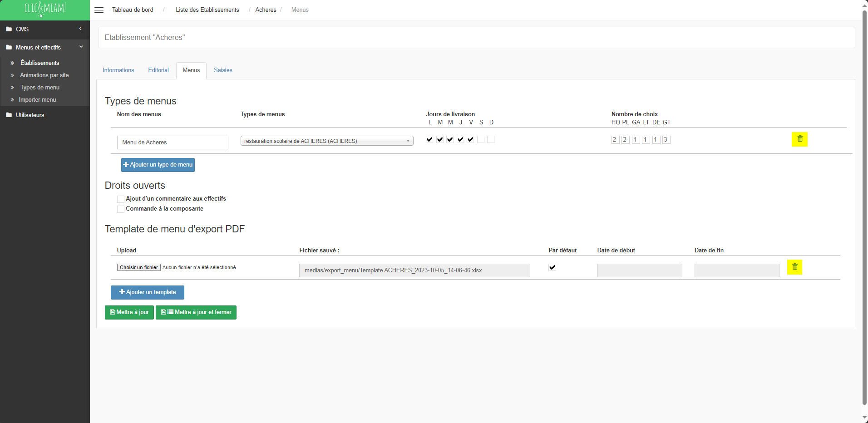868x423 pixels.
Task: Click the HO number of choices field
Action: click(x=615, y=140)
